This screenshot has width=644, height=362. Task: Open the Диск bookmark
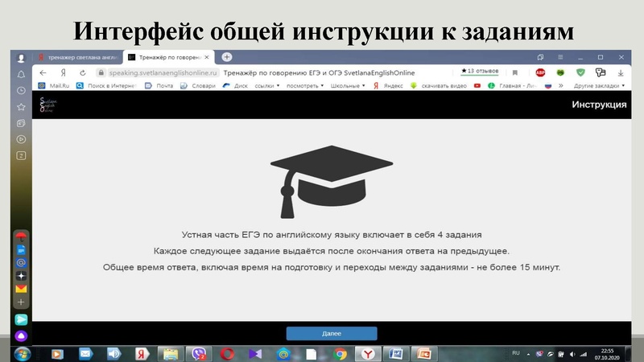(x=235, y=86)
